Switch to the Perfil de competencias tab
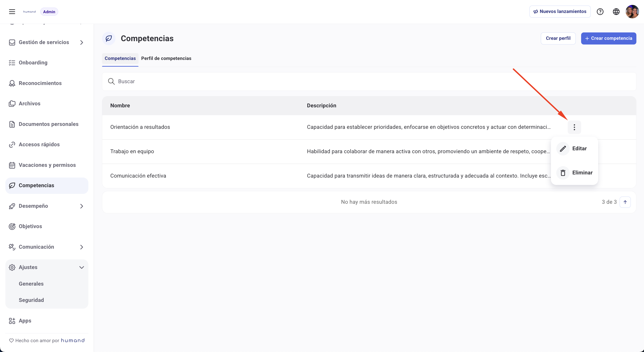 coord(166,58)
